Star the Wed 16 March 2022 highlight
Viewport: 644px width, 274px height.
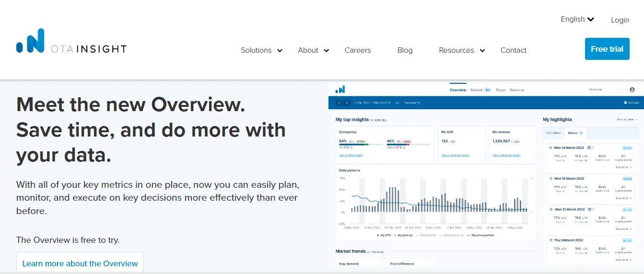[550, 178]
